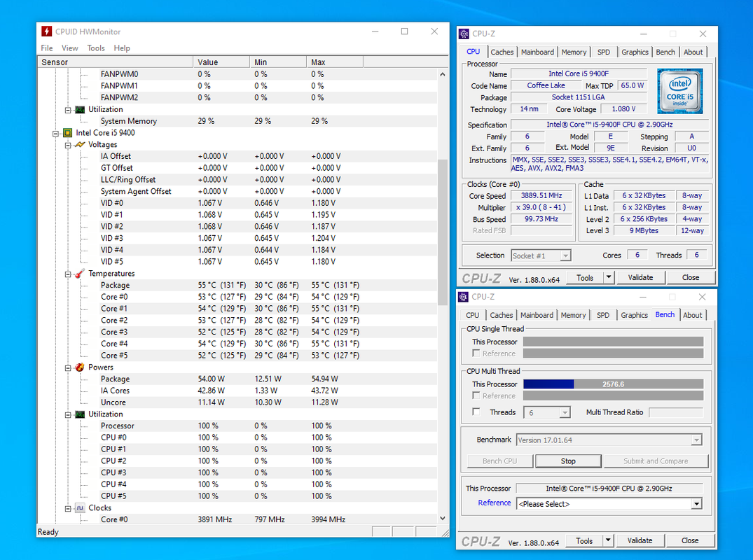Click Tools button in top CPU-Z window

(584, 277)
